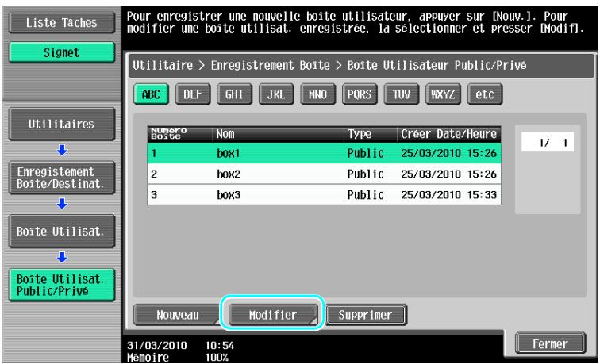Switch to the GHI index tab

tap(235, 94)
